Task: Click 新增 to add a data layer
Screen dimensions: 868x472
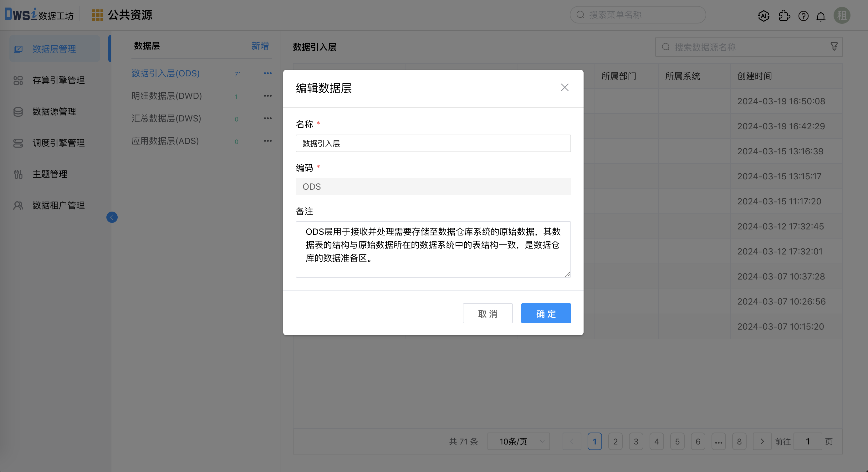Action: coord(259,46)
